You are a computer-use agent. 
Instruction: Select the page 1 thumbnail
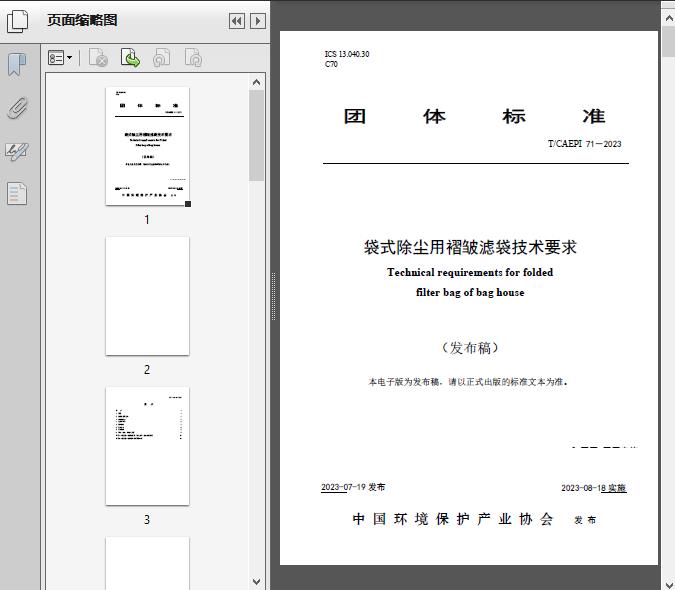(147, 146)
